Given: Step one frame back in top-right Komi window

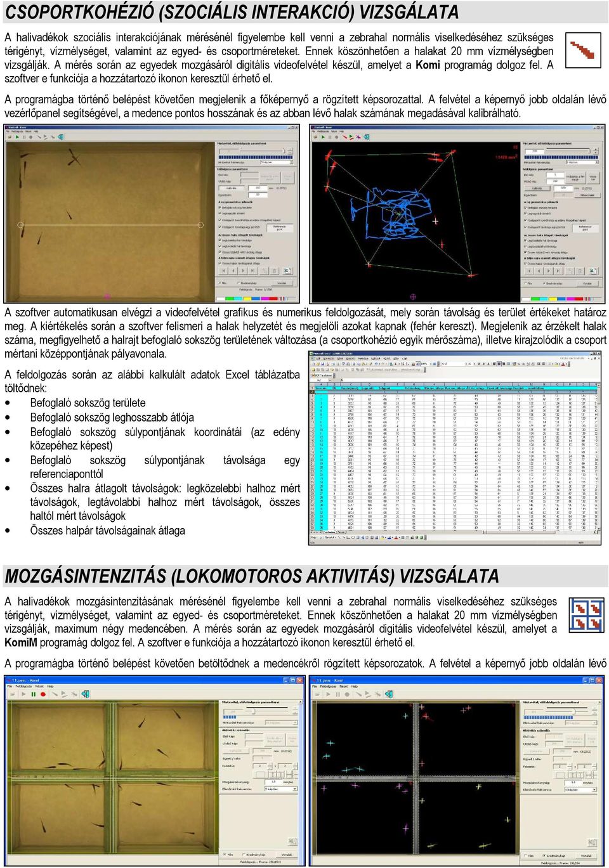Looking at the screenshot, I should coord(539,271).
